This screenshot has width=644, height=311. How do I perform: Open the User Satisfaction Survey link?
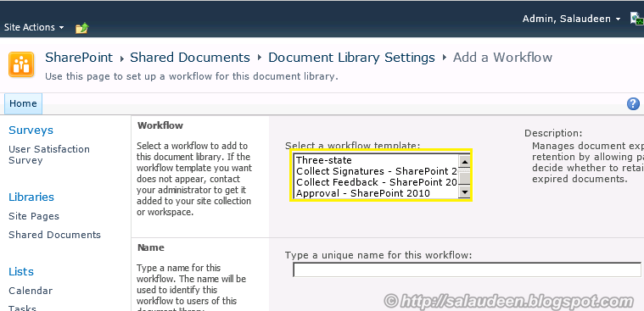[49, 155]
